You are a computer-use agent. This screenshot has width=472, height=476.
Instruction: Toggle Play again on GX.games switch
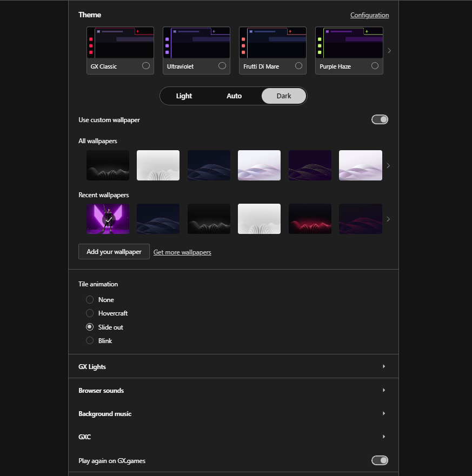(380, 460)
